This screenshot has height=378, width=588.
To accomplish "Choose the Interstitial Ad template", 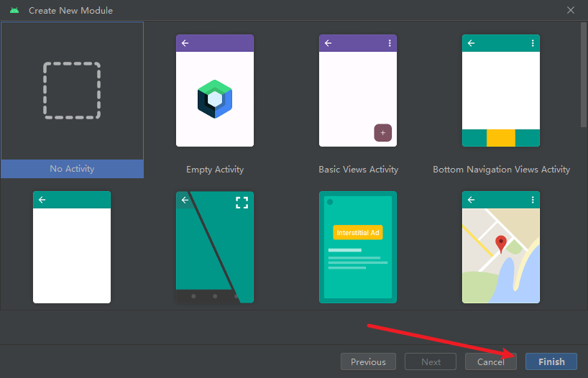I will click(358, 247).
